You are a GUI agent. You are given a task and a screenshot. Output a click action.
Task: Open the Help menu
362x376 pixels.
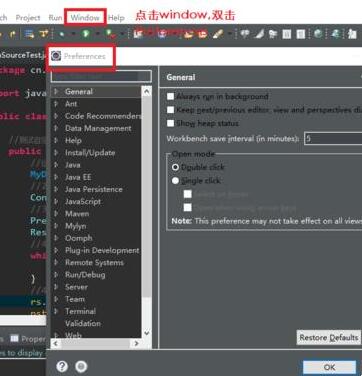click(116, 18)
